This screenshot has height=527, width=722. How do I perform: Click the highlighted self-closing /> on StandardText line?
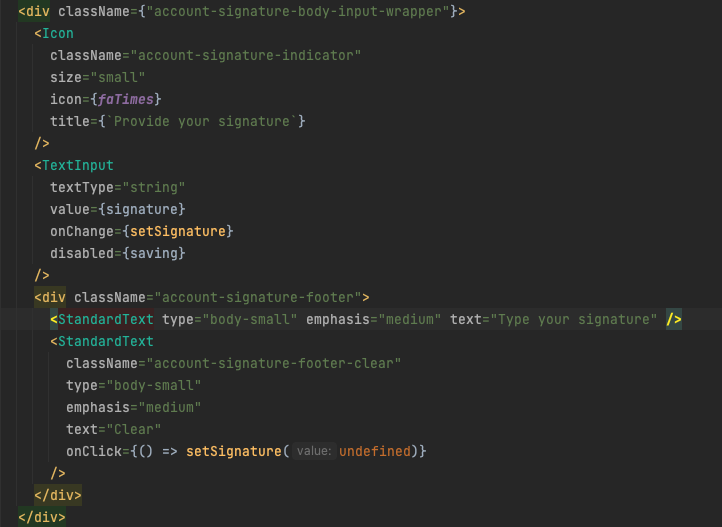pos(674,319)
